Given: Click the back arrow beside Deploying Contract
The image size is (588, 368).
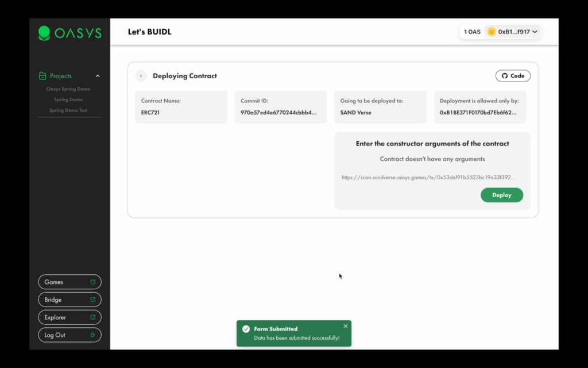Looking at the screenshot, I should click(141, 76).
